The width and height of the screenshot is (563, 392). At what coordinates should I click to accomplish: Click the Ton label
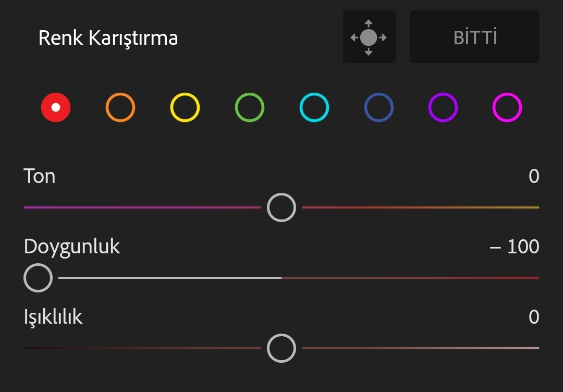tap(40, 176)
